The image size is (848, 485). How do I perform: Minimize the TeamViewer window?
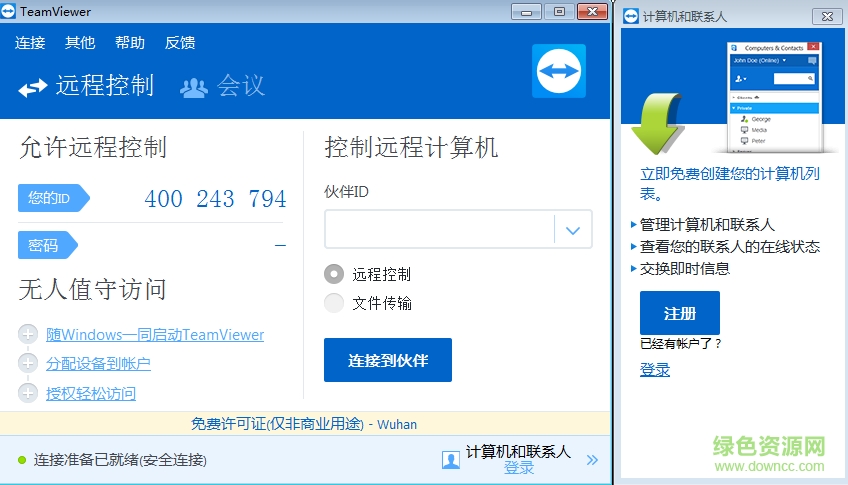point(526,11)
